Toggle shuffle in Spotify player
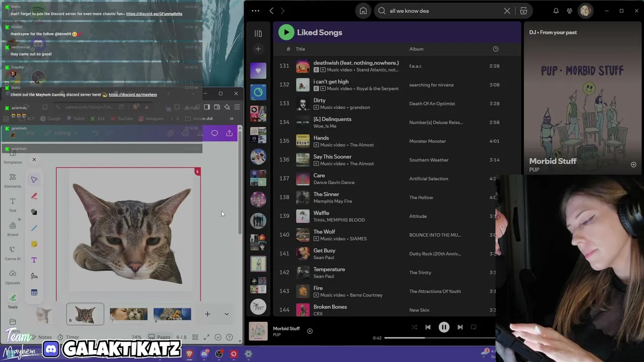644x362 pixels. [414, 327]
